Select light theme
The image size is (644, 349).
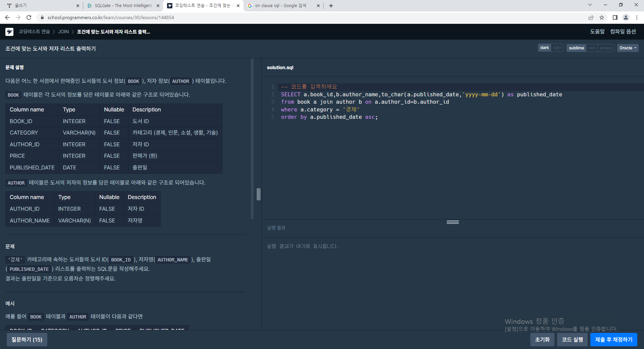(x=557, y=48)
